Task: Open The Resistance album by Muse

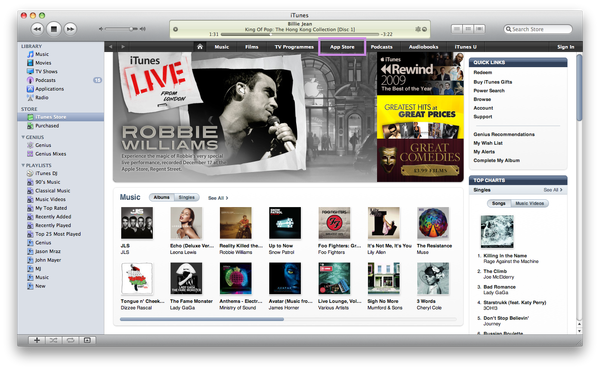Action: click(433, 223)
